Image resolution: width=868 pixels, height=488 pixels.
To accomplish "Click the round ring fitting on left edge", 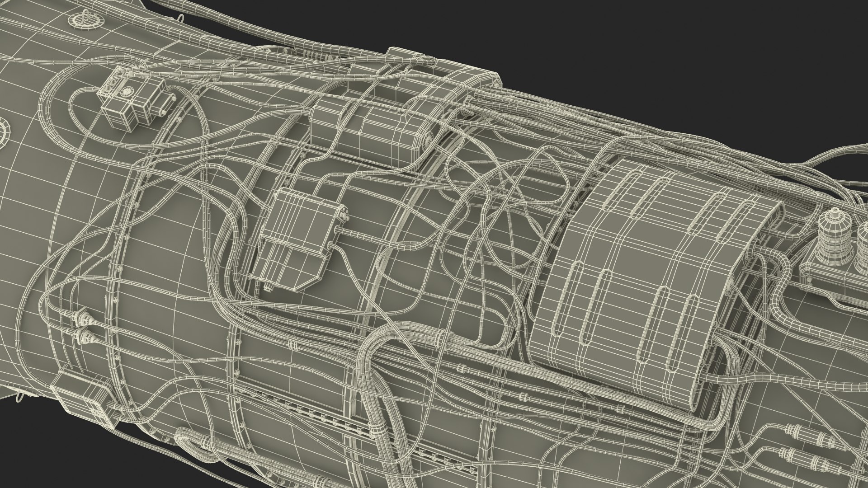I will click(5, 132).
